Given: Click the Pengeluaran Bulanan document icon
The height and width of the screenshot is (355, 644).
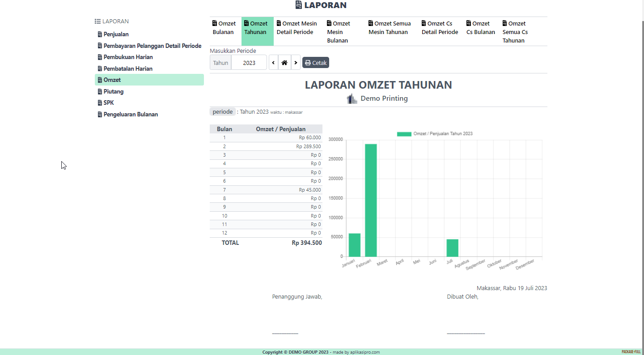Looking at the screenshot, I should 100,115.
